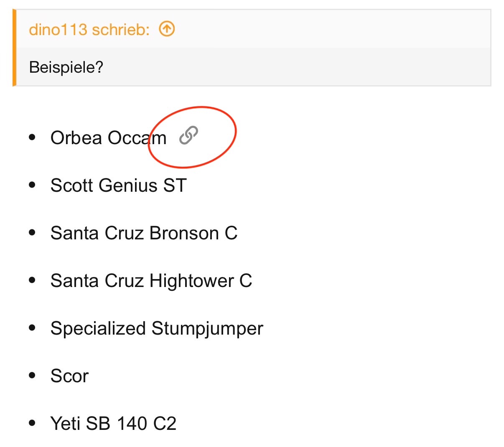Select "Santa Cruz Bronson C" in the list
Image resolution: width=504 pixels, height=447 pixels.
click(x=144, y=233)
